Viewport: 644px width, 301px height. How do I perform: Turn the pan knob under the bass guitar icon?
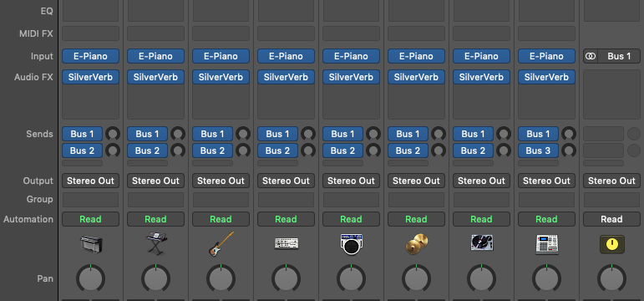(221, 278)
